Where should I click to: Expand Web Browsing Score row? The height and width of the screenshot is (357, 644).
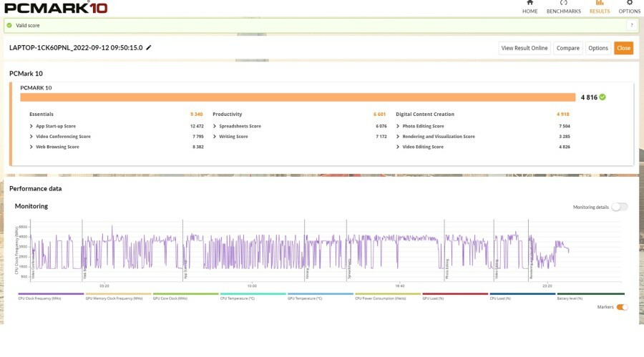click(31, 147)
